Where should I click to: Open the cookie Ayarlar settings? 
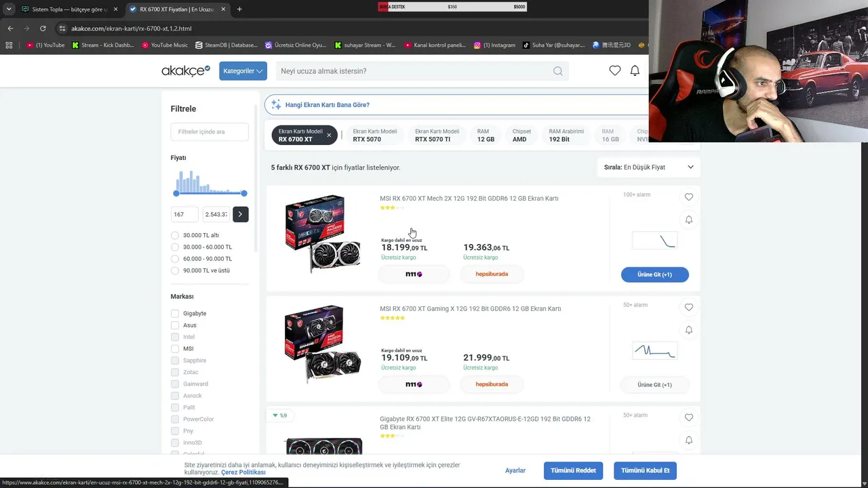[x=515, y=470]
